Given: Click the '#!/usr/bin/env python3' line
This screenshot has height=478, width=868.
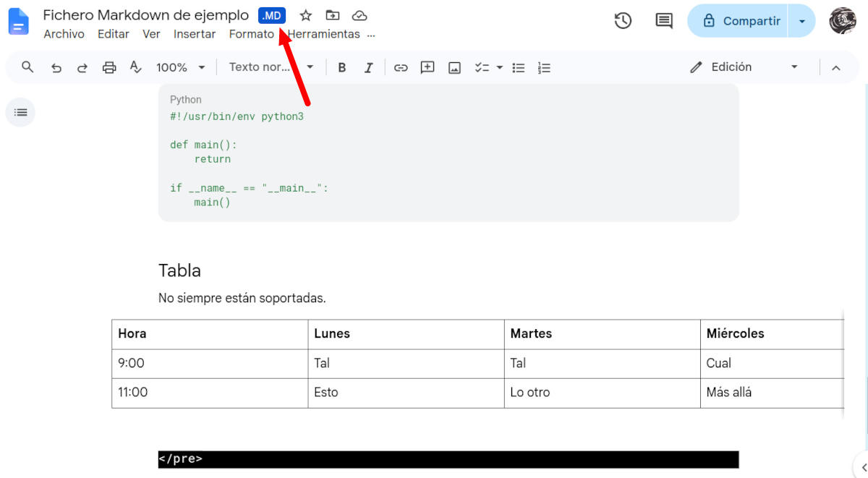Looking at the screenshot, I should click(x=237, y=116).
